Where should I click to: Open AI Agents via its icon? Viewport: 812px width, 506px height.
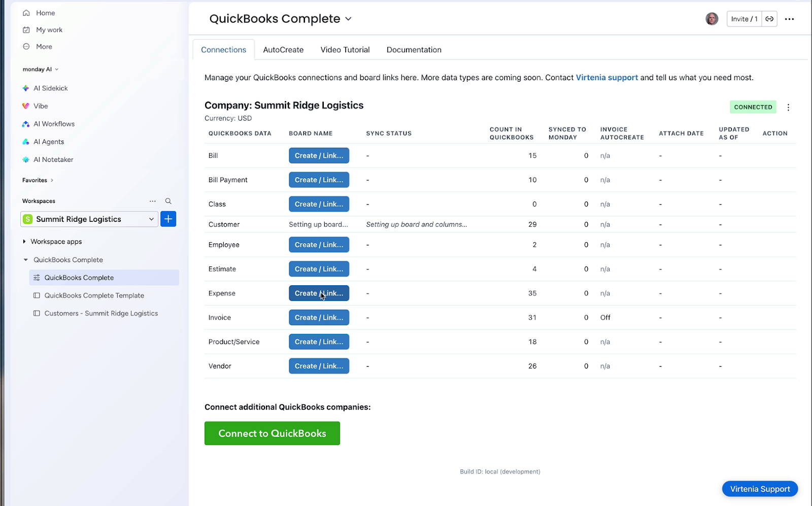26,142
